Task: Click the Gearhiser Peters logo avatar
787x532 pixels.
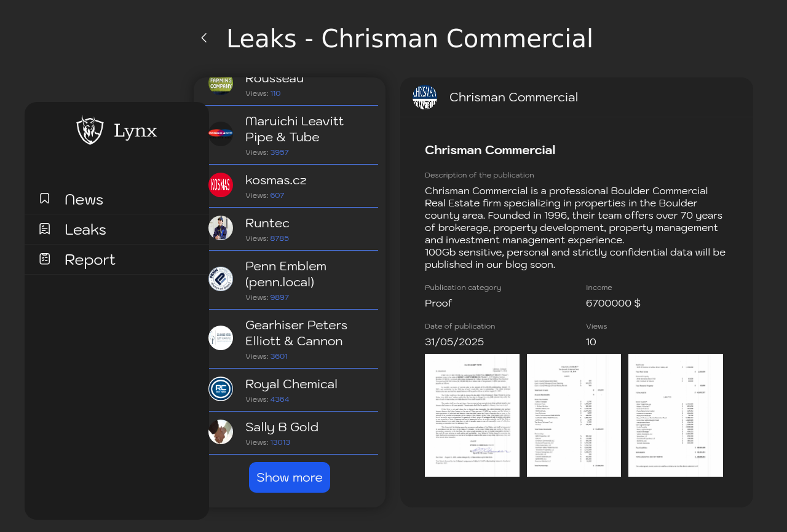Action: coord(221,338)
